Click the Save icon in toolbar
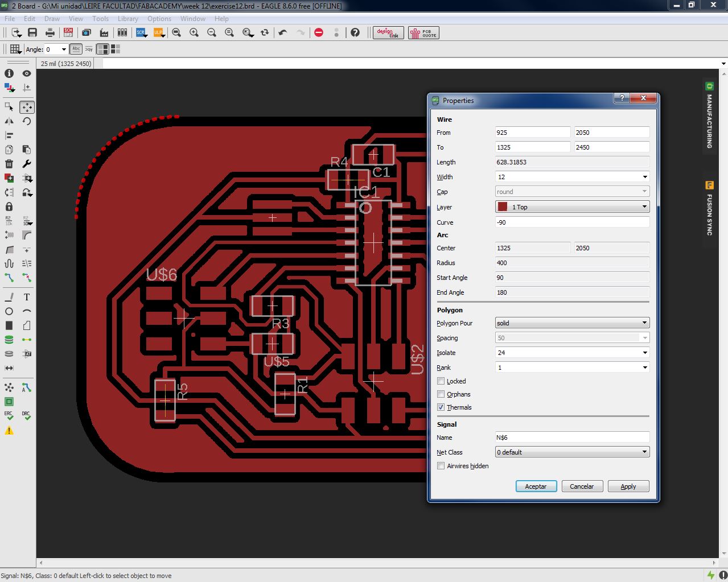Viewport: 728px width, 582px height. [x=32, y=33]
